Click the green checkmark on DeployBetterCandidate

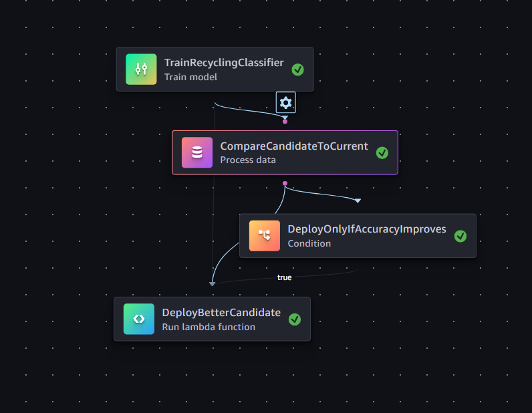coord(295,319)
